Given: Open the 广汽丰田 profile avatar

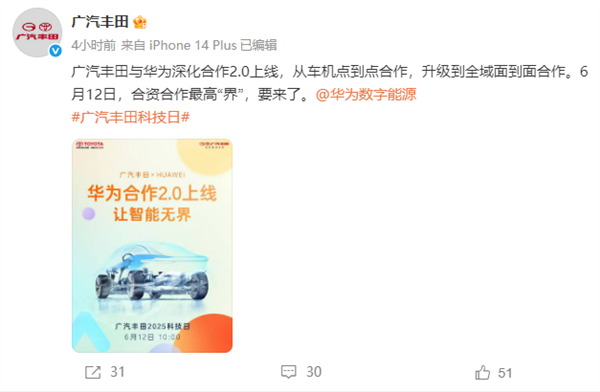Looking at the screenshot, I should click(x=37, y=32).
